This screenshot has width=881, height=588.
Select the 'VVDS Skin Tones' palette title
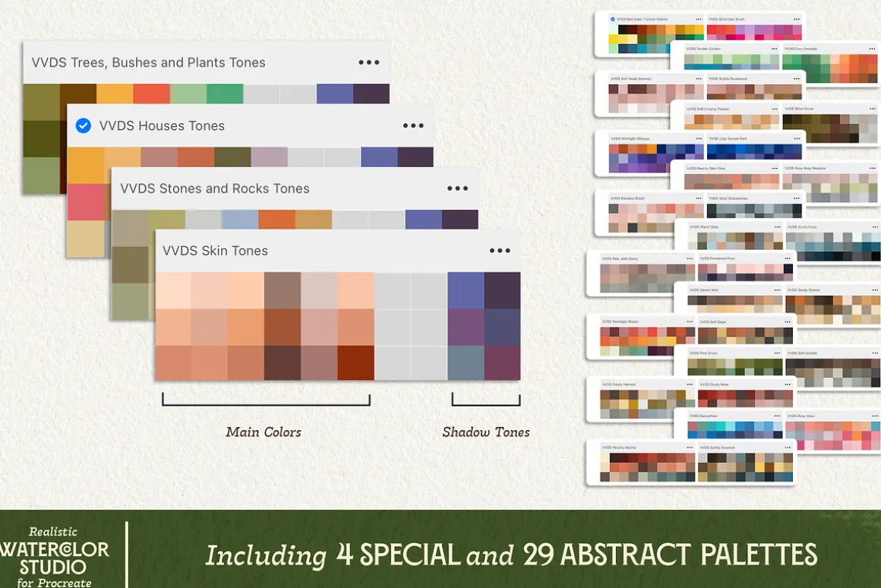coord(215,251)
